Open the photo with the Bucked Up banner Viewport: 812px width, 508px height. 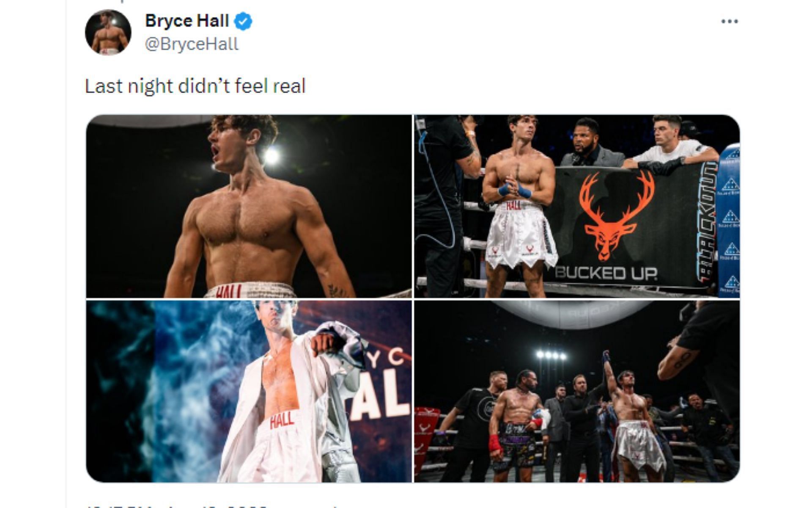(577, 206)
